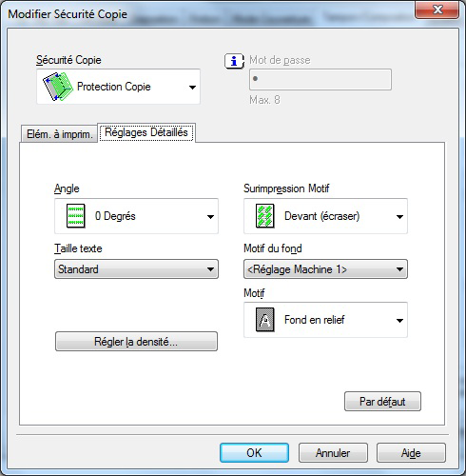Click the Régler la densité button
The image size is (466, 476).
tap(136, 342)
